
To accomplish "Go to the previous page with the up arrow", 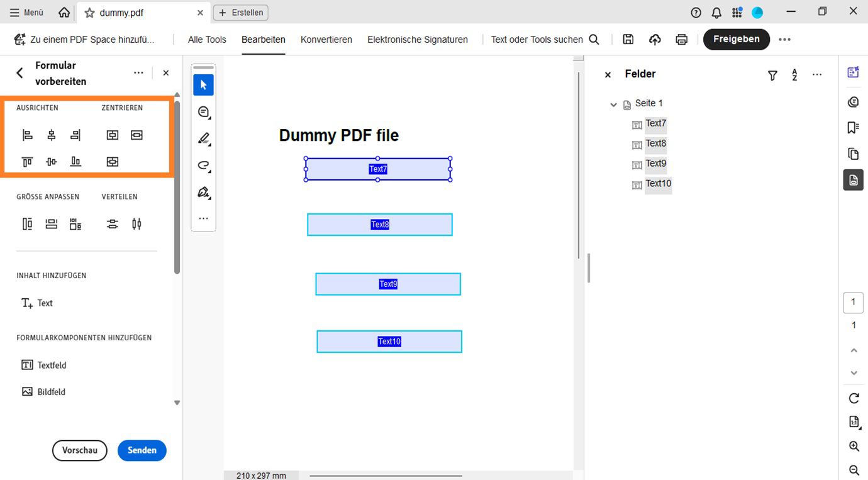I will click(854, 350).
